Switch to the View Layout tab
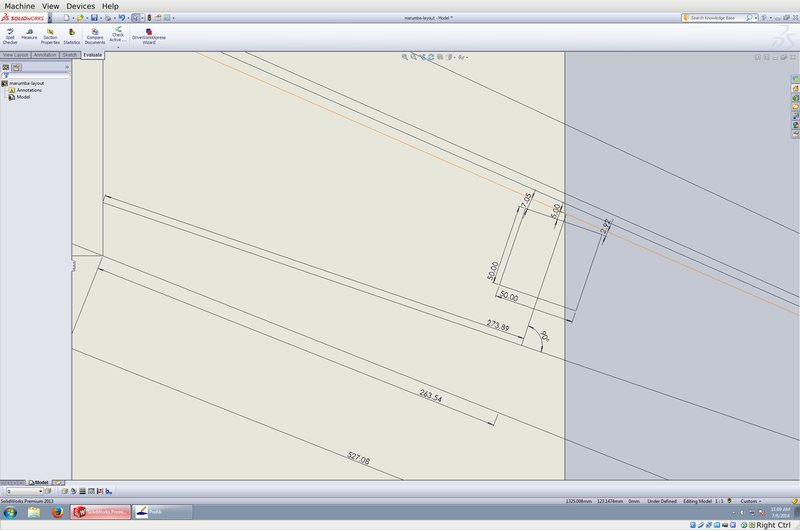The image size is (800, 530). tap(16, 55)
